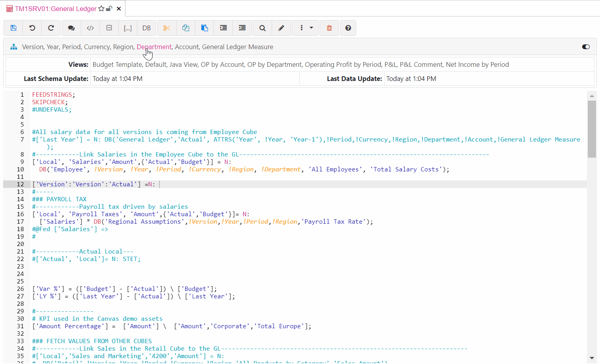Cut the selected rule text
Viewport: 600px width, 364px height.
pyautogui.click(x=167, y=28)
